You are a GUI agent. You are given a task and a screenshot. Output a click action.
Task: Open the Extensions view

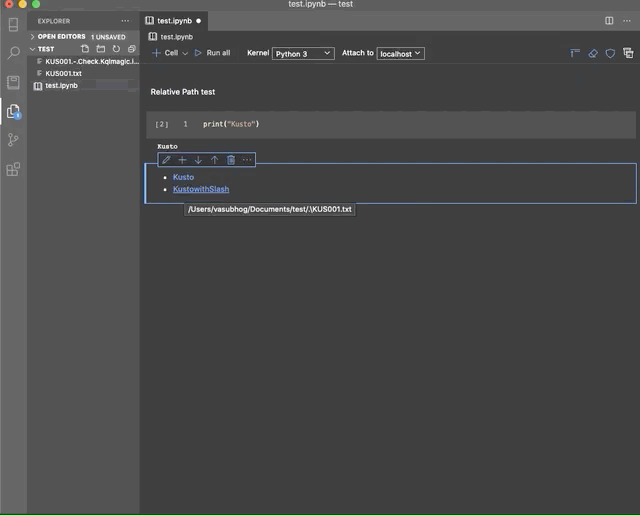pyautogui.click(x=13, y=169)
